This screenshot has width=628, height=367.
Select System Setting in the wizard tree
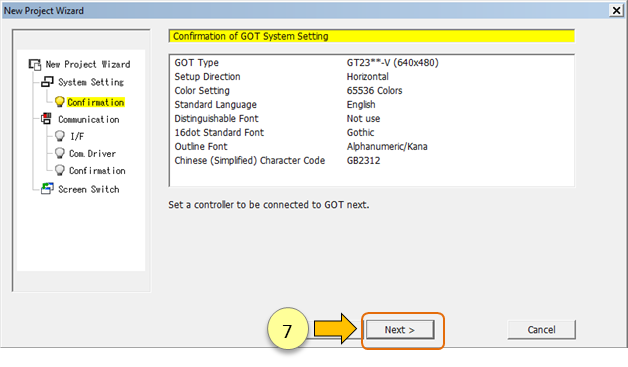[x=91, y=82]
